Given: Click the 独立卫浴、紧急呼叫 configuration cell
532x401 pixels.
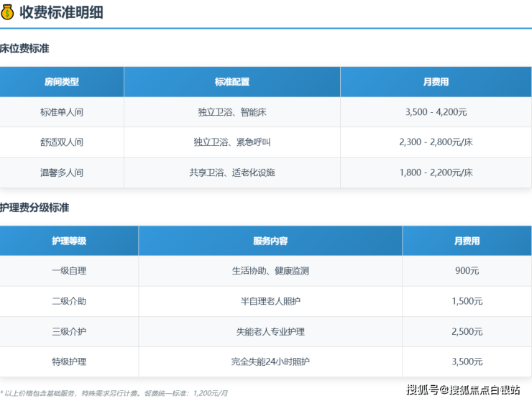Looking at the screenshot, I should (x=231, y=142).
